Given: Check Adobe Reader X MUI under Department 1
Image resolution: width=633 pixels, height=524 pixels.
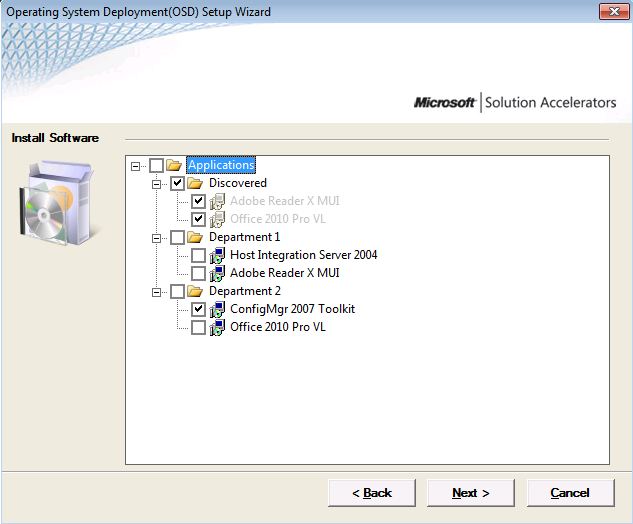Looking at the screenshot, I should pyautogui.click(x=198, y=273).
